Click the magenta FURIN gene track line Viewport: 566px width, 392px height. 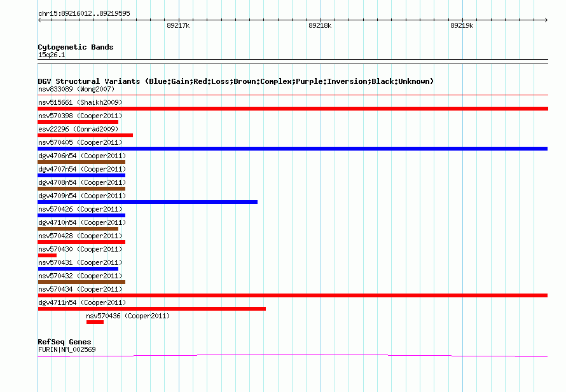[293, 356]
